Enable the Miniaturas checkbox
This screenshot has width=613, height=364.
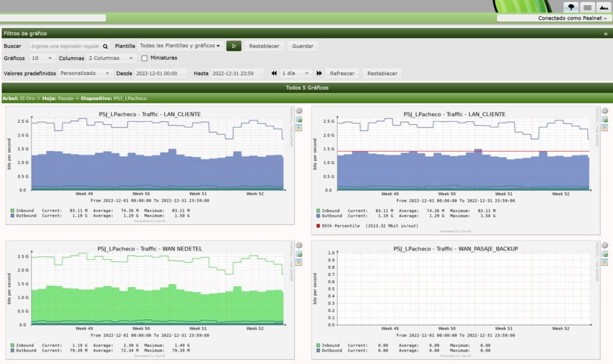point(144,58)
